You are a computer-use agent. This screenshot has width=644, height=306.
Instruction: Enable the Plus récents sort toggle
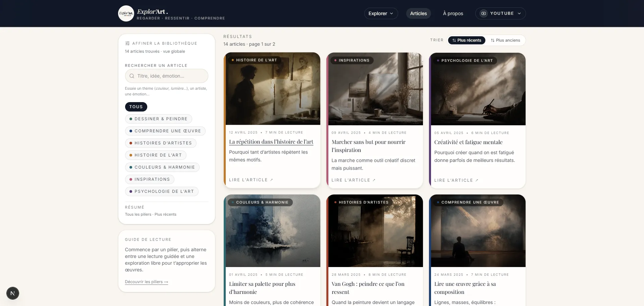pyautogui.click(x=466, y=40)
